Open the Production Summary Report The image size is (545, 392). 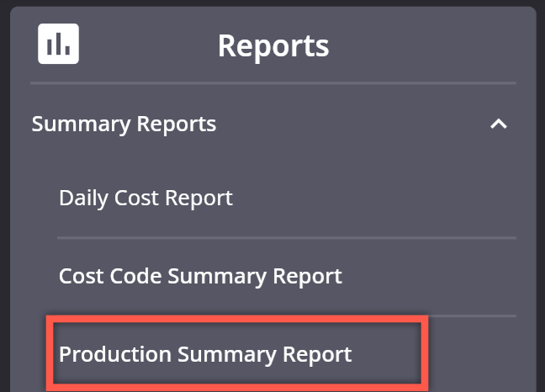coord(205,354)
